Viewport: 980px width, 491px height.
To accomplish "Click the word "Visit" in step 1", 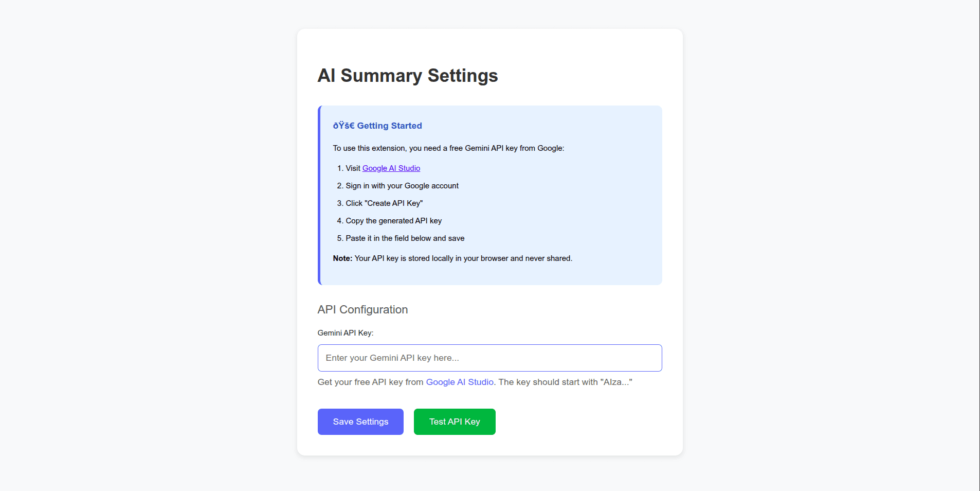I will (353, 168).
